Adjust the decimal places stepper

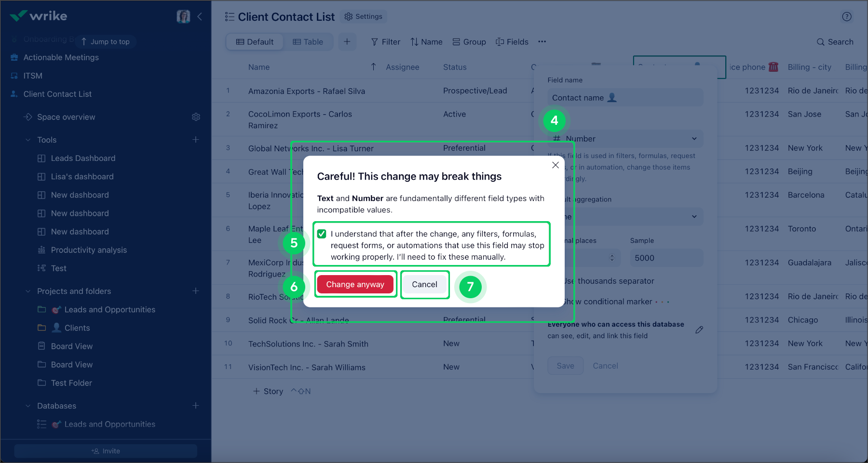[612, 258]
